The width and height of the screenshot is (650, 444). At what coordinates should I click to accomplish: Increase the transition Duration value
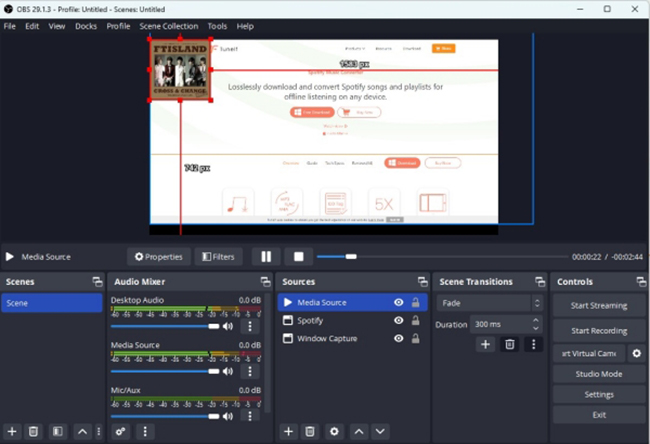[536, 320]
